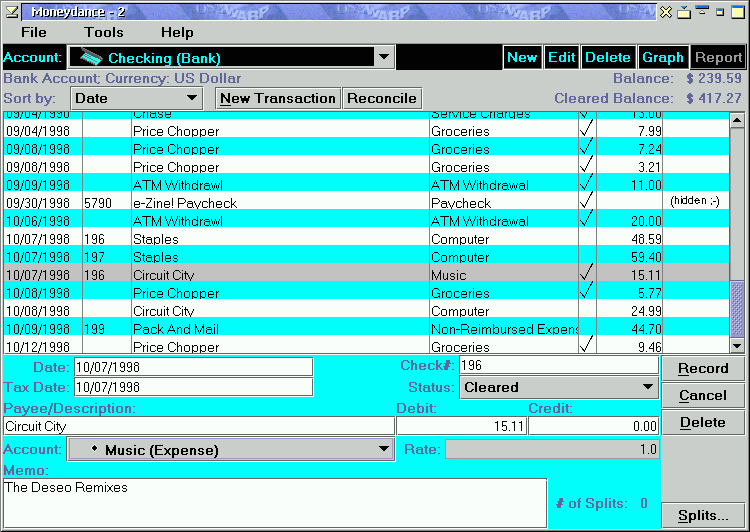The width and height of the screenshot is (750, 532).
Task: Click the Record button
Action: point(703,368)
